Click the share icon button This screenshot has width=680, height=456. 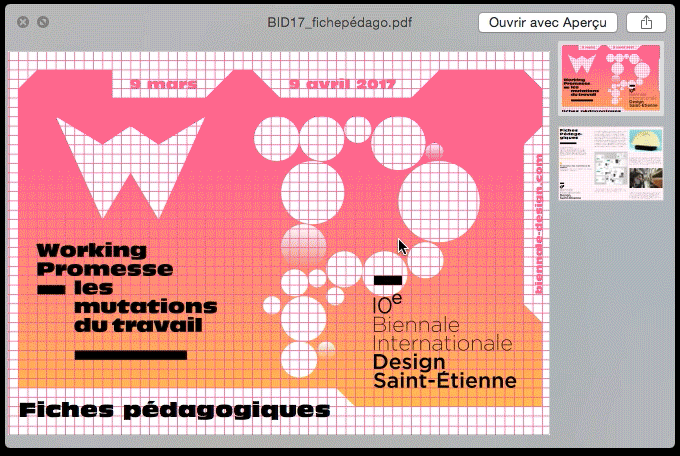pos(646,23)
